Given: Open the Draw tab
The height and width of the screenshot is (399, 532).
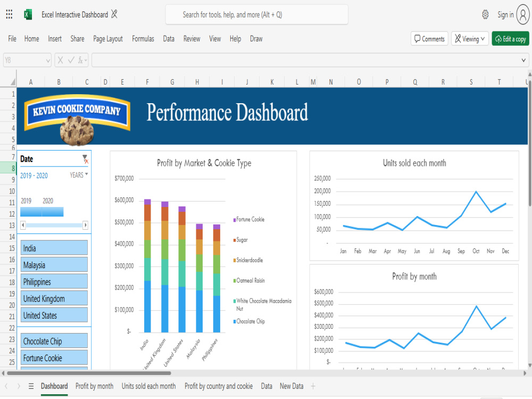Looking at the screenshot, I should coord(256,39).
